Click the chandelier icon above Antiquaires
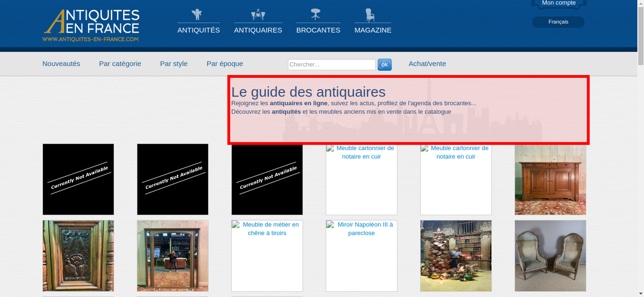This screenshot has height=297, width=644. (x=258, y=14)
